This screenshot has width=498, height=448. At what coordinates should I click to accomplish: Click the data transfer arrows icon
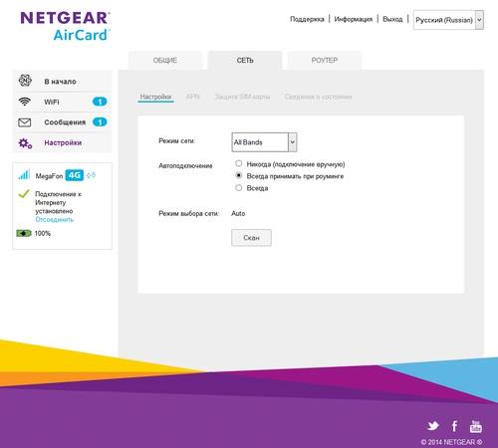(x=91, y=175)
